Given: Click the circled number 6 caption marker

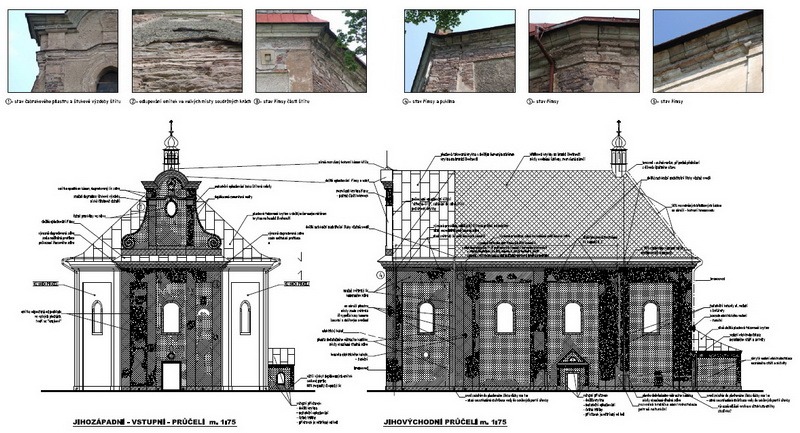Looking at the screenshot, I should pos(655,102).
